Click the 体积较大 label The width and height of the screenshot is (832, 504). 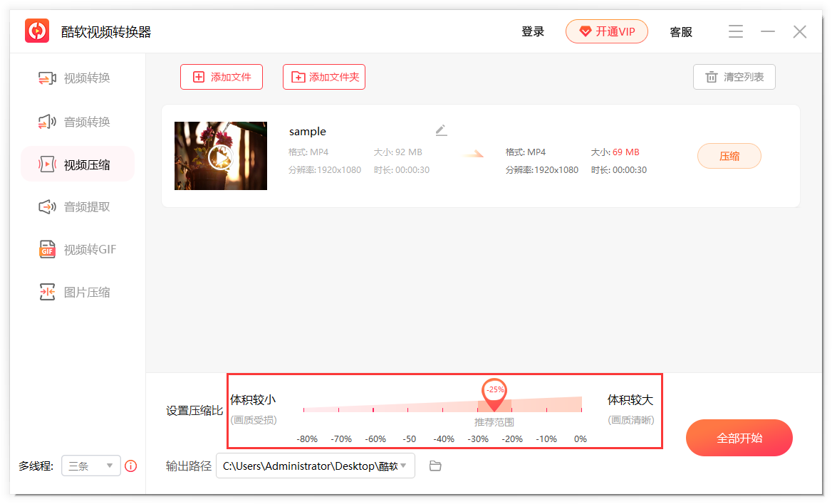point(630,399)
